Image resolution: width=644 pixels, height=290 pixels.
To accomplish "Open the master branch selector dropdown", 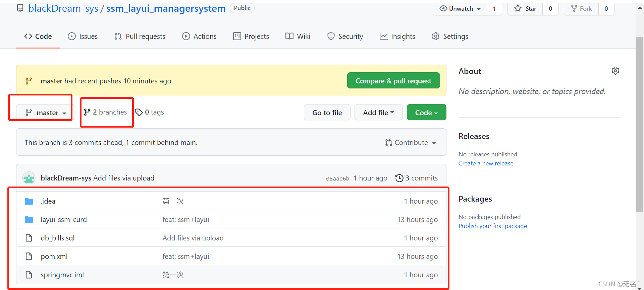I will click(45, 113).
